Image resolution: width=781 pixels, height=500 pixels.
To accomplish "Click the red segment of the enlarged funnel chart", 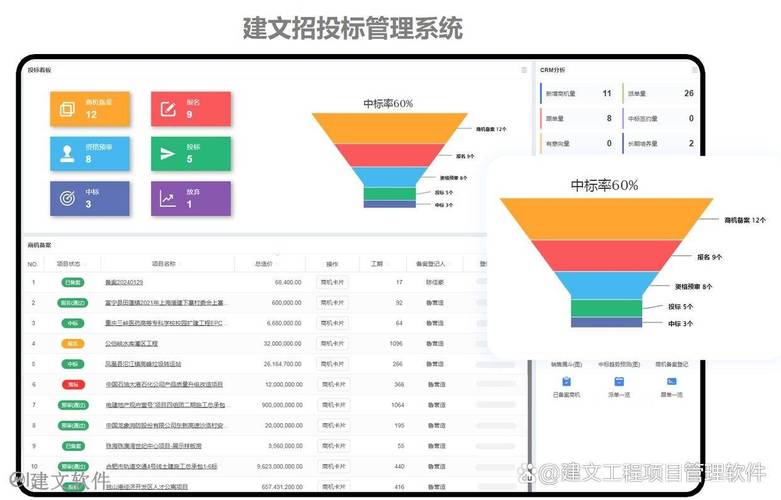I will point(606,255).
